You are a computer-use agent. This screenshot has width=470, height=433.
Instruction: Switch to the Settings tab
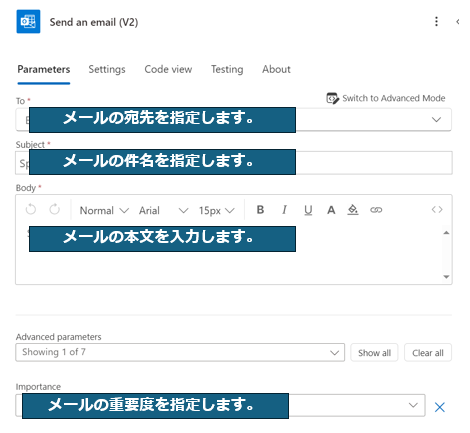[107, 69]
